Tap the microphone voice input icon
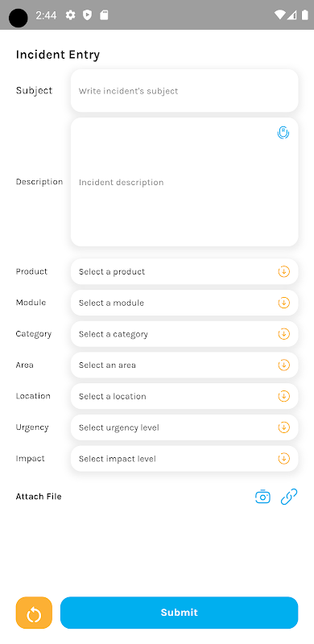The height and width of the screenshot is (644, 314). 283,133
